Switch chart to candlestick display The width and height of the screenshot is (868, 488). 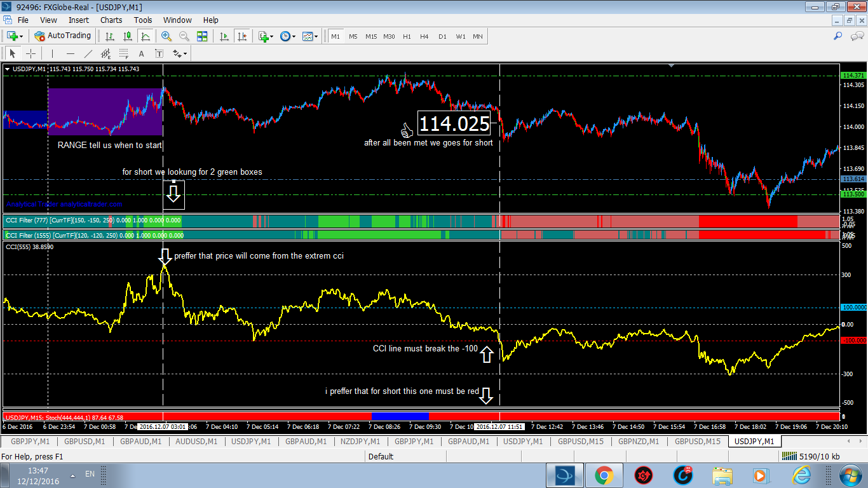coord(128,36)
